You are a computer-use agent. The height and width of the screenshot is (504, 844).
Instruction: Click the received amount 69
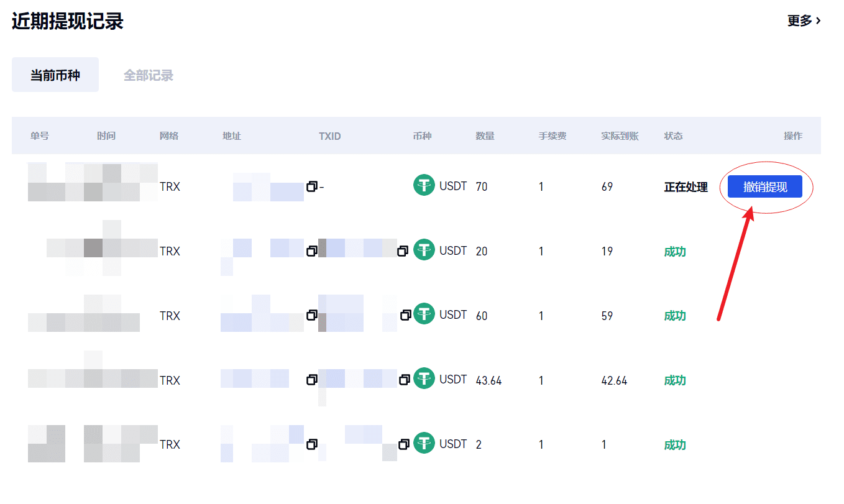(607, 186)
